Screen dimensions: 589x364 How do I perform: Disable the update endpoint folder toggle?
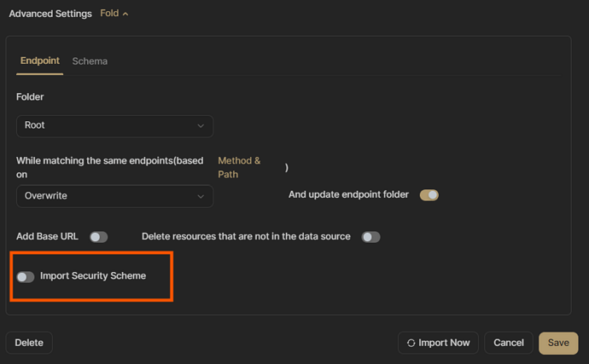[429, 195]
